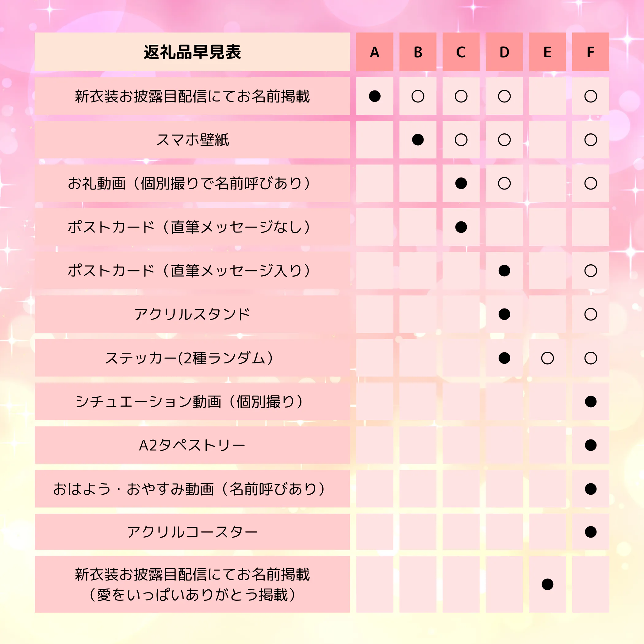Click the A2タペストリー row label

pos(192,445)
